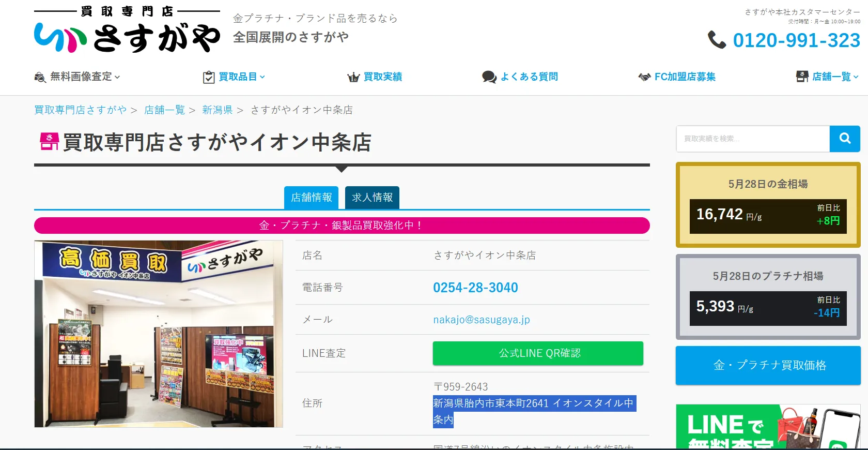The width and height of the screenshot is (868, 450).
Task: Expand the 買取品目 dropdown menu
Action: coord(262,77)
